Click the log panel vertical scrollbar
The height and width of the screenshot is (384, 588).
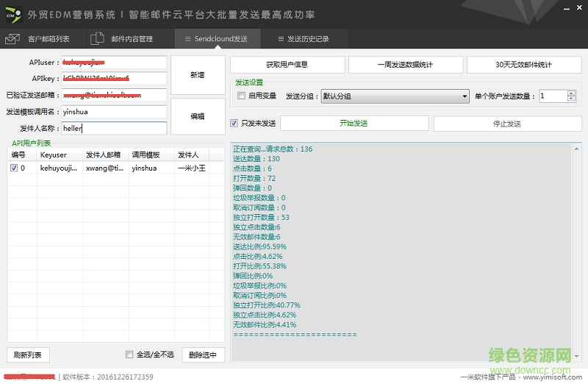coord(576,252)
